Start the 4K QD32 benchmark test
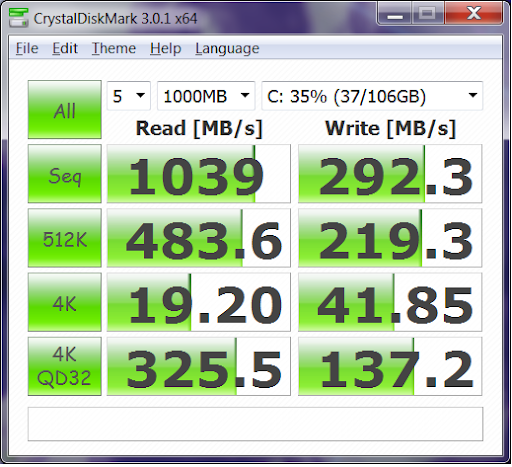Image resolution: width=512 pixels, height=467 pixels. click(65, 367)
